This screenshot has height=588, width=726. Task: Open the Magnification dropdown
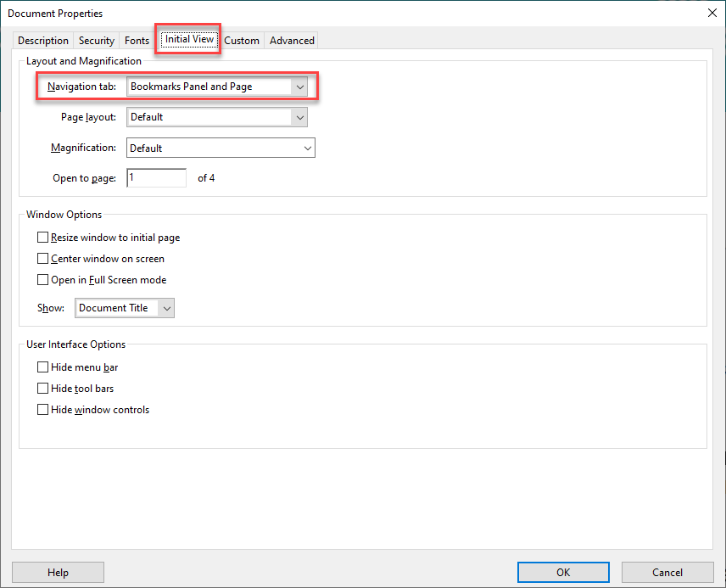coord(307,148)
